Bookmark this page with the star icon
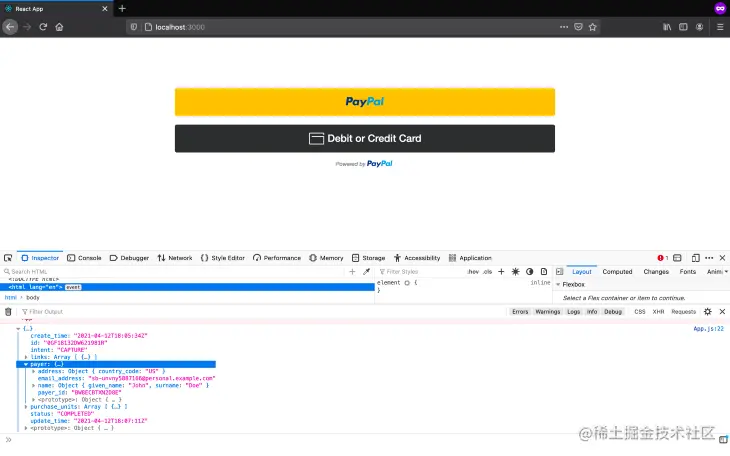730x456 pixels. click(592, 27)
